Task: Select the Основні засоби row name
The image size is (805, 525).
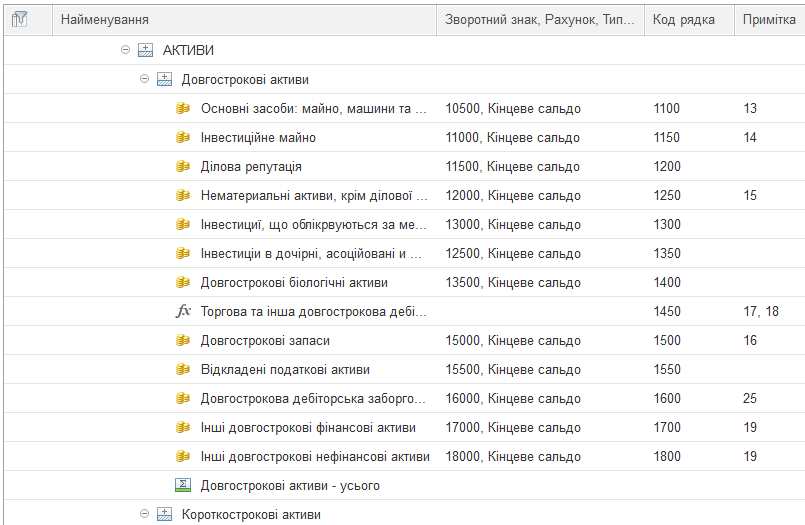Action: tap(313, 109)
